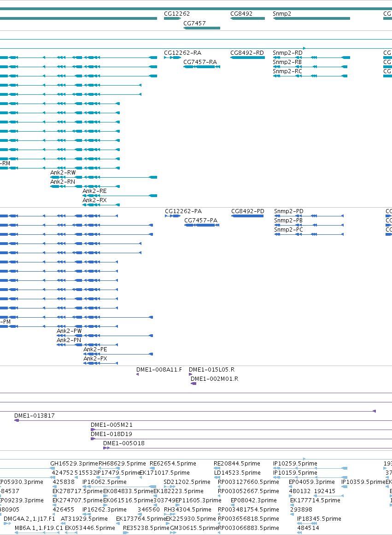Open transcript CG12262-RA
392x535 pixels.
tap(183, 53)
